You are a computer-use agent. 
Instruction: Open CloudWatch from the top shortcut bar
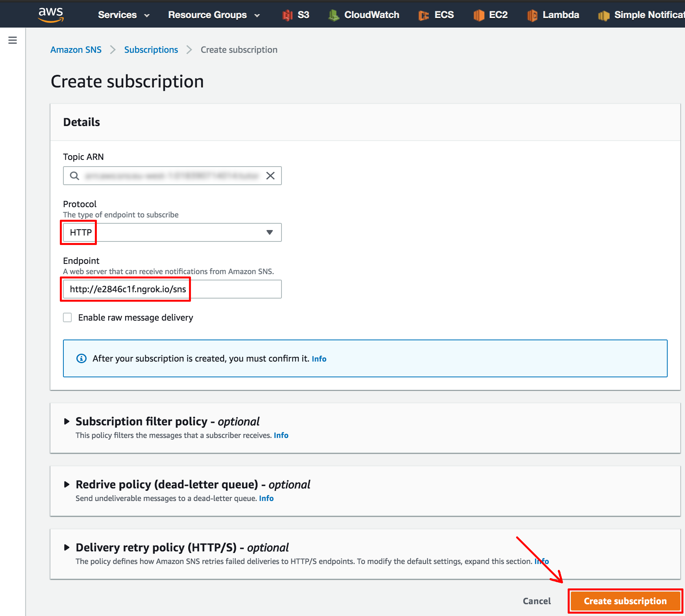[x=372, y=15]
